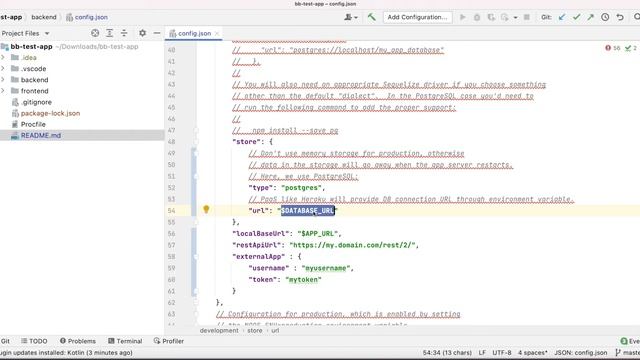The image size is (640, 360).
Task: Click the Build project hammer icon
Action: [x=371, y=17]
